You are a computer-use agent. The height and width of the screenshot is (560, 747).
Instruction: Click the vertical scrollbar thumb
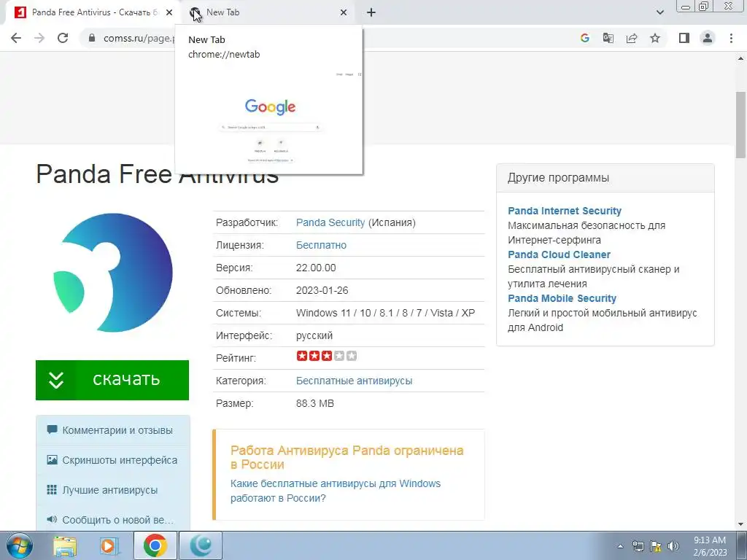pos(740,125)
